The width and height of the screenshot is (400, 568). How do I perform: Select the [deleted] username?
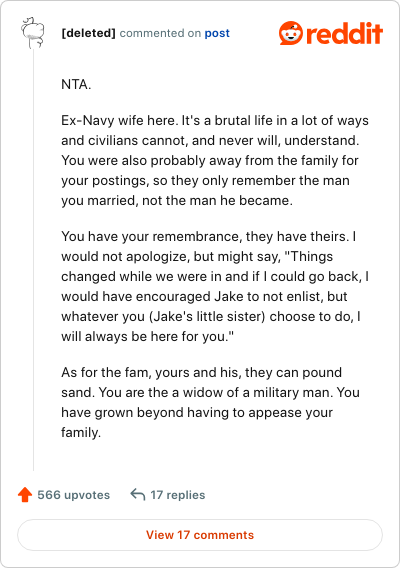[88, 33]
